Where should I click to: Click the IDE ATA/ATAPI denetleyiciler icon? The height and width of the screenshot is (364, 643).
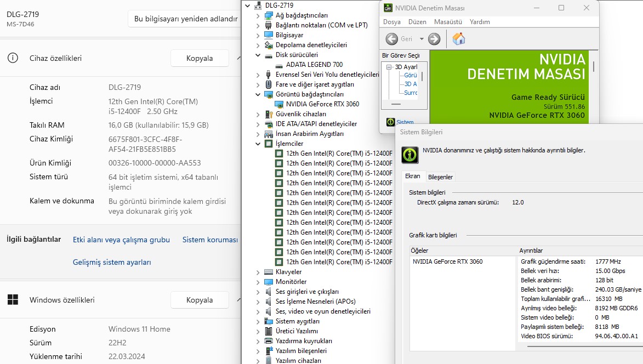click(x=269, y=124)
